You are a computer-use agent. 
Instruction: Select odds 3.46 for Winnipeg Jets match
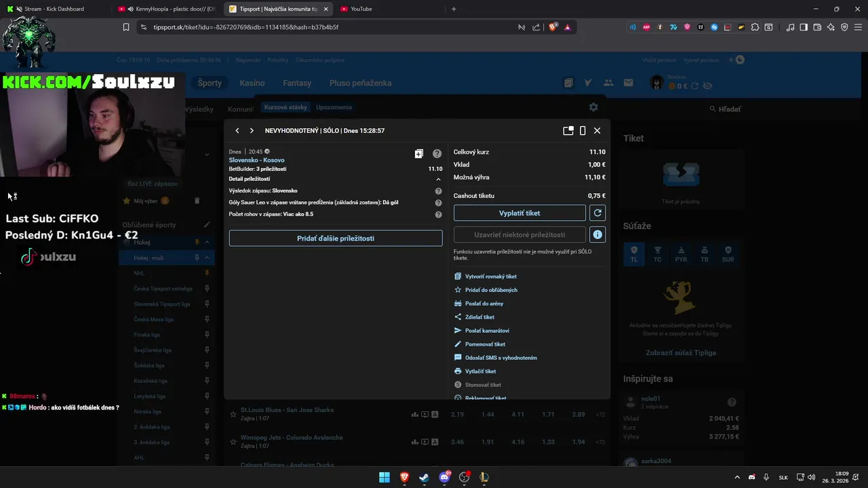coord(457,442)
